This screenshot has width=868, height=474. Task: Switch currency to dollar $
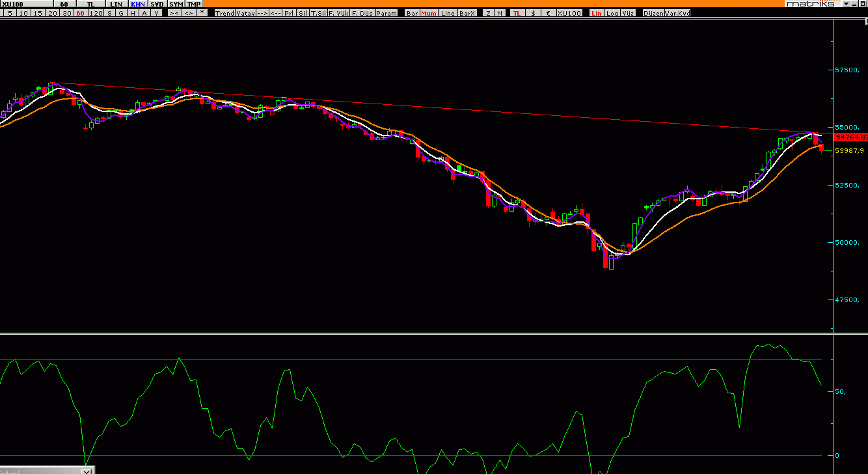[533, 13]
